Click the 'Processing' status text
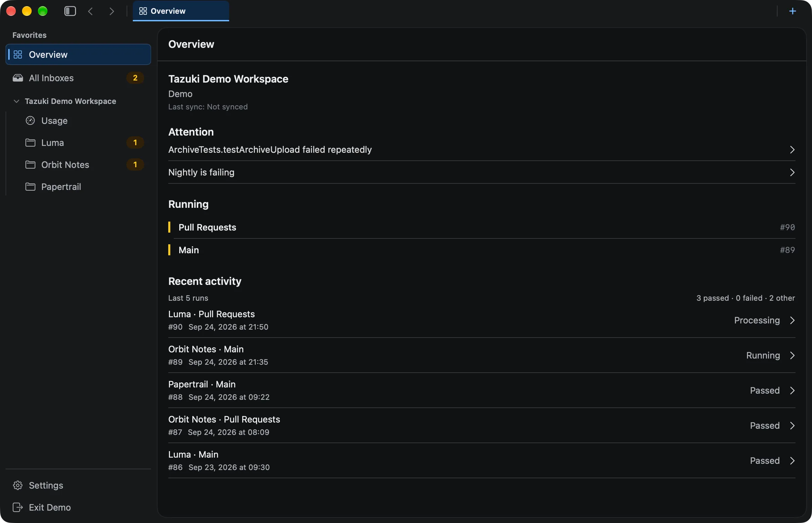Image resolution: width=812 pixels, height=523 pixels. click(x=757, y=320)
